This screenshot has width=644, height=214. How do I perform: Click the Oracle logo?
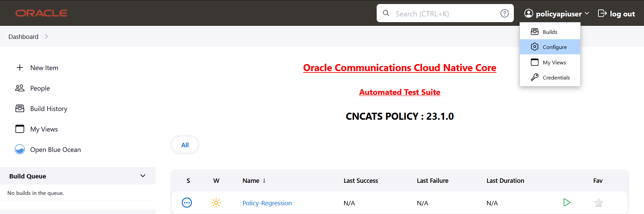coord(41,13)
